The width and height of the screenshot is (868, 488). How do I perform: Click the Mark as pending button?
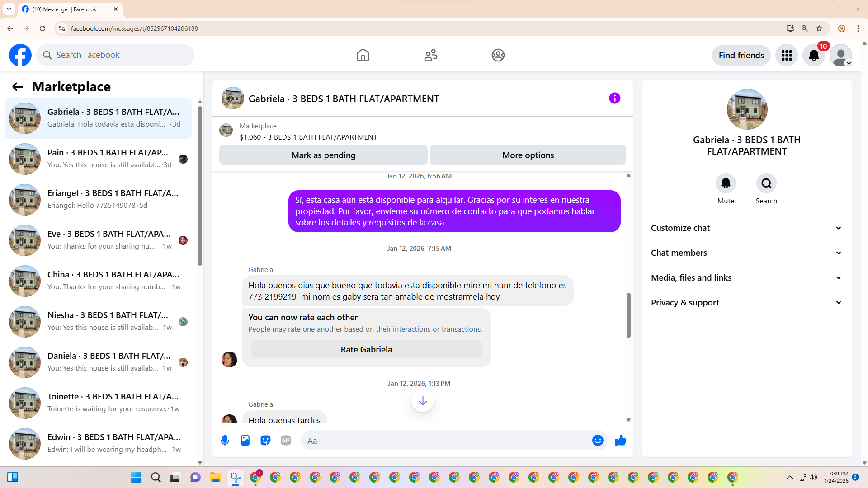point(323,155)
